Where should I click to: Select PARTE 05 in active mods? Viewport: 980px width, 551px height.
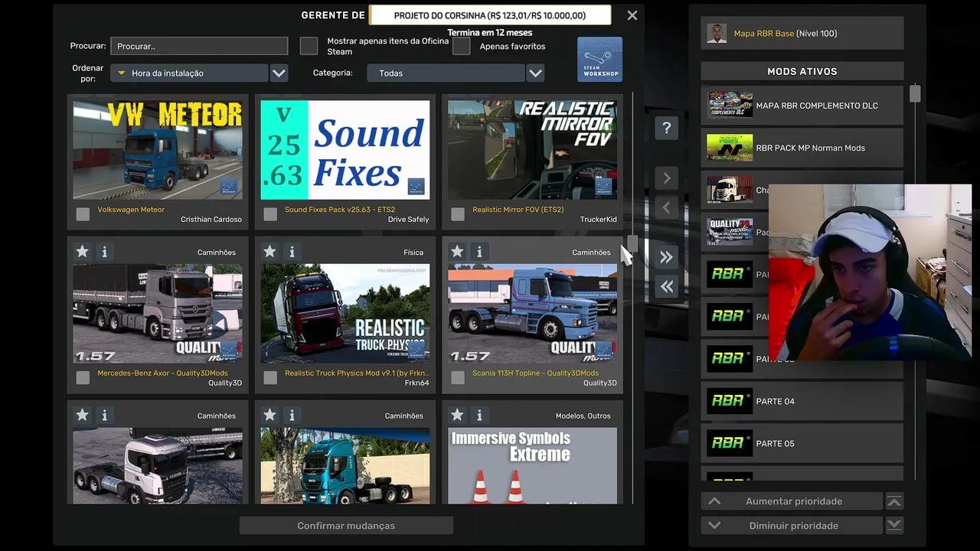(802, 443)
